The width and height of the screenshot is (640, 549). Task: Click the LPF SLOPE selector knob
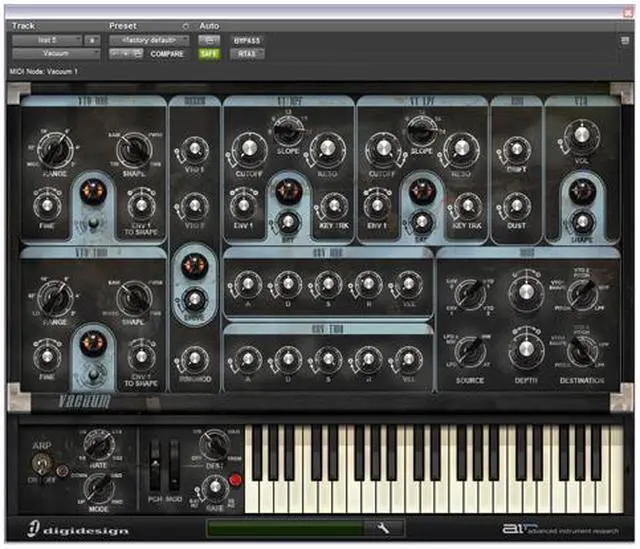[422, 129]
